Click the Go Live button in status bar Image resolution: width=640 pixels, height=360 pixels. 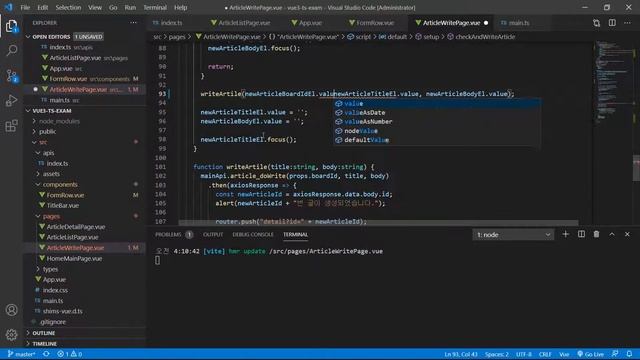[x=590, y=354]
